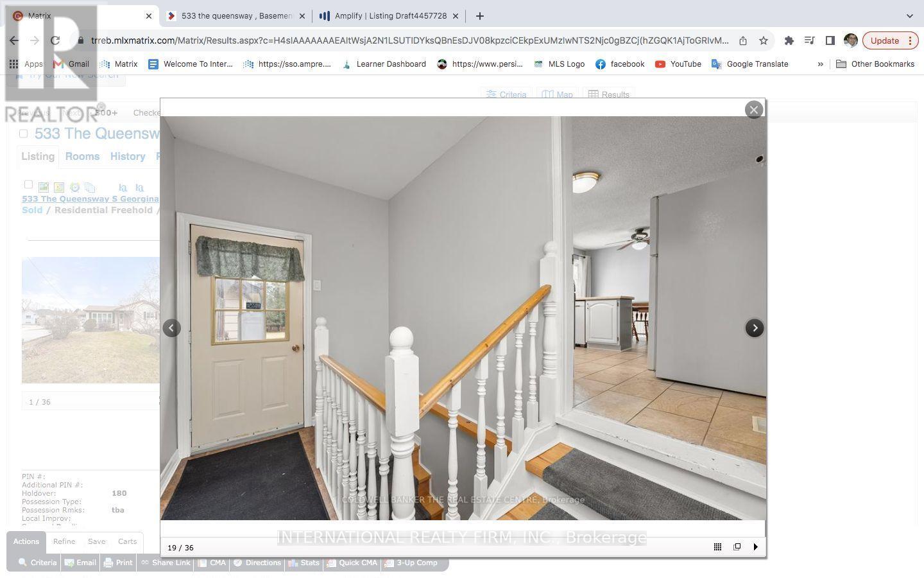Open the Refine tab in bottom panel

pos(64,541)
